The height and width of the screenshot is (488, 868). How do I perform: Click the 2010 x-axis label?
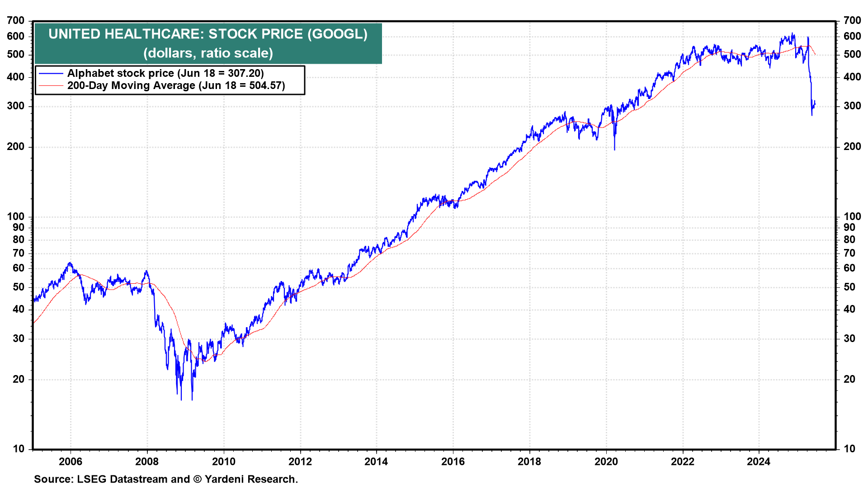224,461
